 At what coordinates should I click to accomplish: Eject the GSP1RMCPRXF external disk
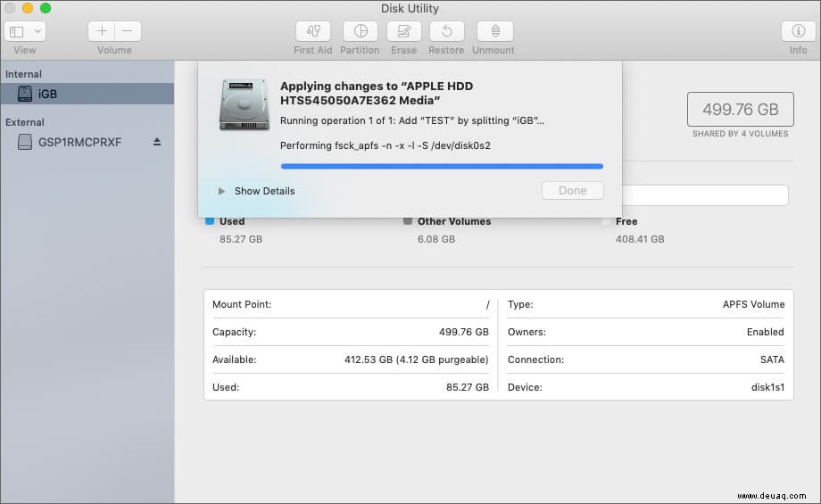pyautogui.click(x=156, y=142)
